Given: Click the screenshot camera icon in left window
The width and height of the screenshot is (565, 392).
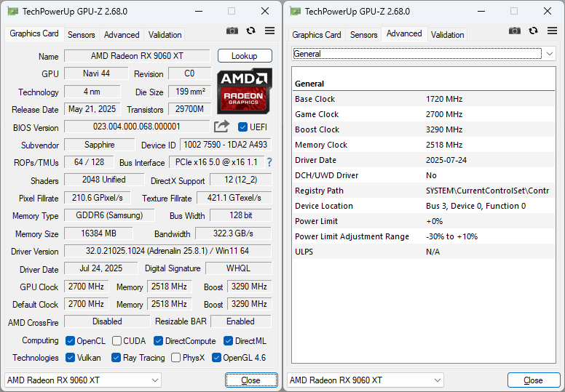Looking at the screenshot, I should (232, 31).
